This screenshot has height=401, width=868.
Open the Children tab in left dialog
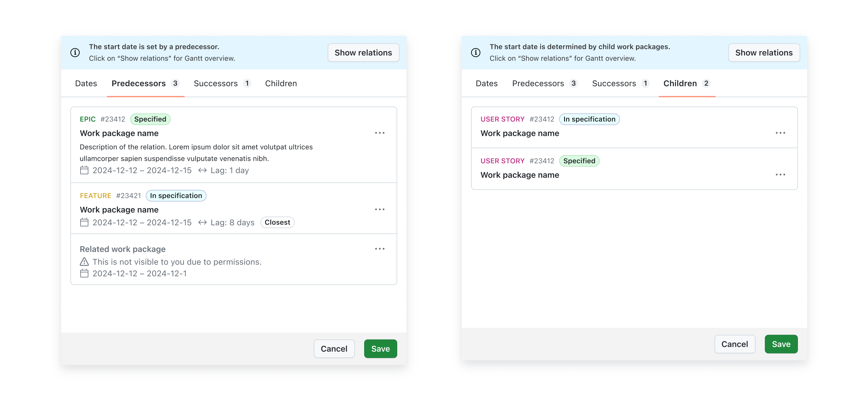point(281,83)
